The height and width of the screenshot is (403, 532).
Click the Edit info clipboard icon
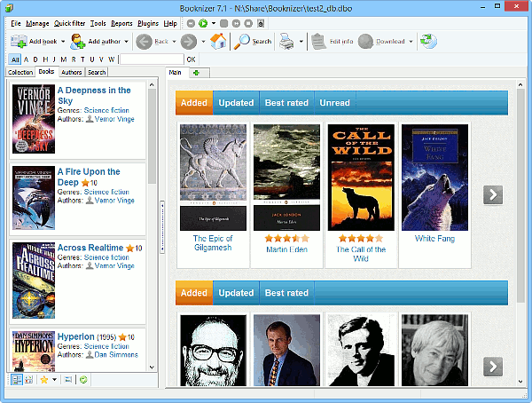click(318, 42)
